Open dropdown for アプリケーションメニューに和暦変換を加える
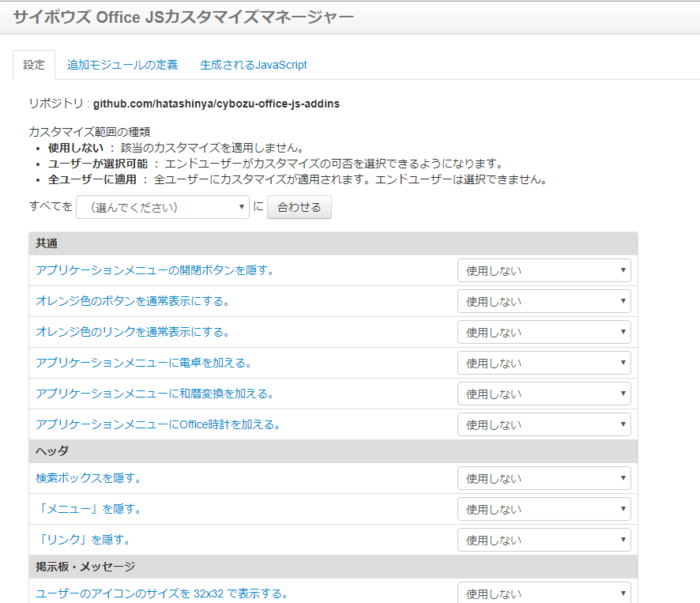700x603 pixels. click(x=544, y=394)
